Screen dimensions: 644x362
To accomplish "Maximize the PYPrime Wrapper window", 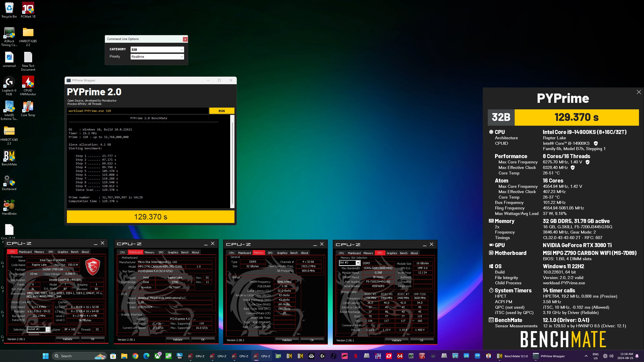I will tap(219, 80).
